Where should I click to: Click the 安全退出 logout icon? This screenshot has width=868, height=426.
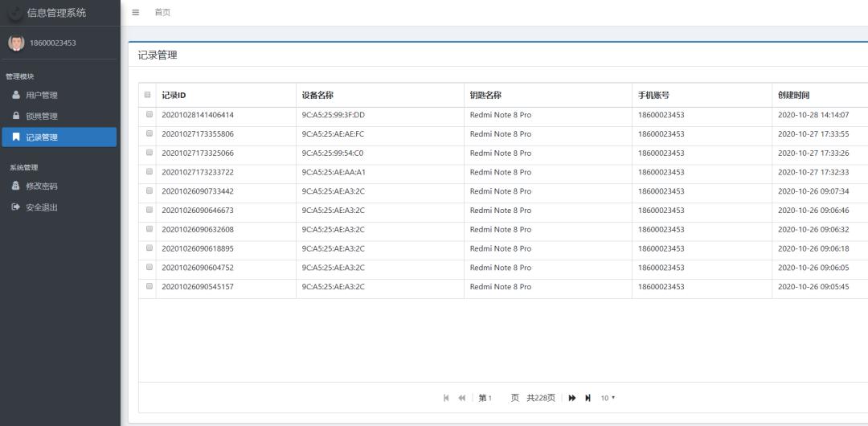(x=16, y=207)
